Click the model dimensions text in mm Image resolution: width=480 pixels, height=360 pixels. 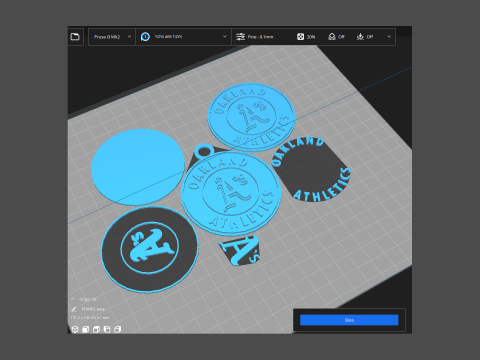[x=90, y=318]
